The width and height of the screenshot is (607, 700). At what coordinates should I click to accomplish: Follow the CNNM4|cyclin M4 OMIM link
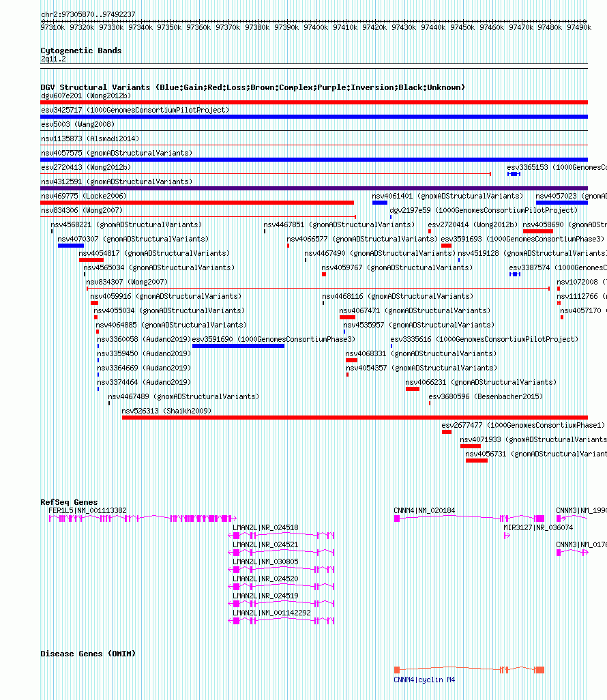(424, 680)
